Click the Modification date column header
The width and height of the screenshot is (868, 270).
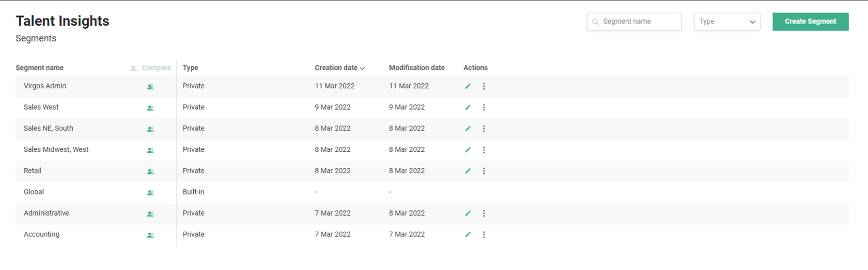click(417, 68)
